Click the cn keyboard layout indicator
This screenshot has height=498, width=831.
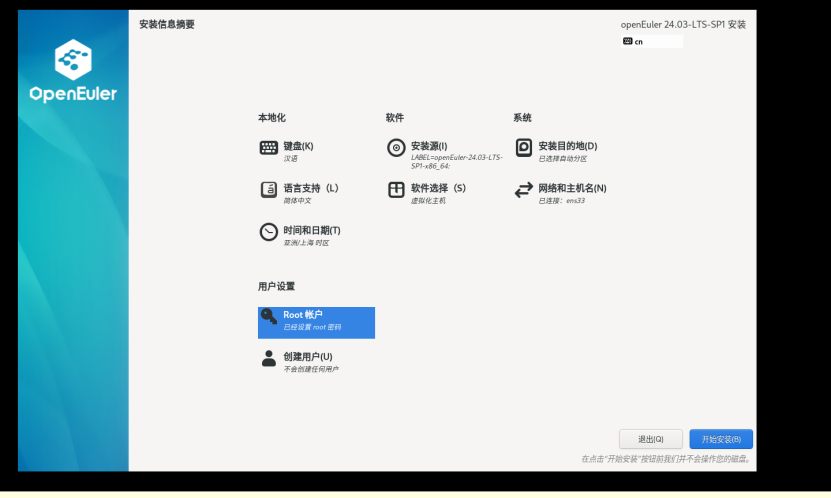coord(652,41)
